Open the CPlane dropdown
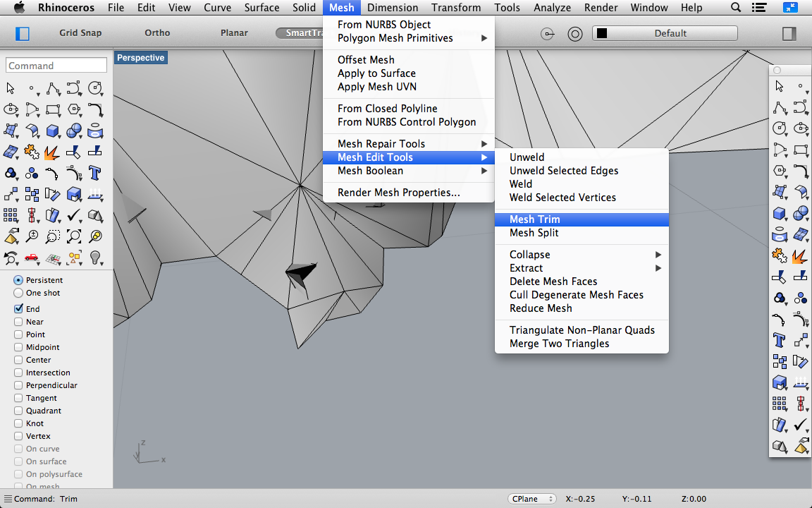 tap(531, 498)
